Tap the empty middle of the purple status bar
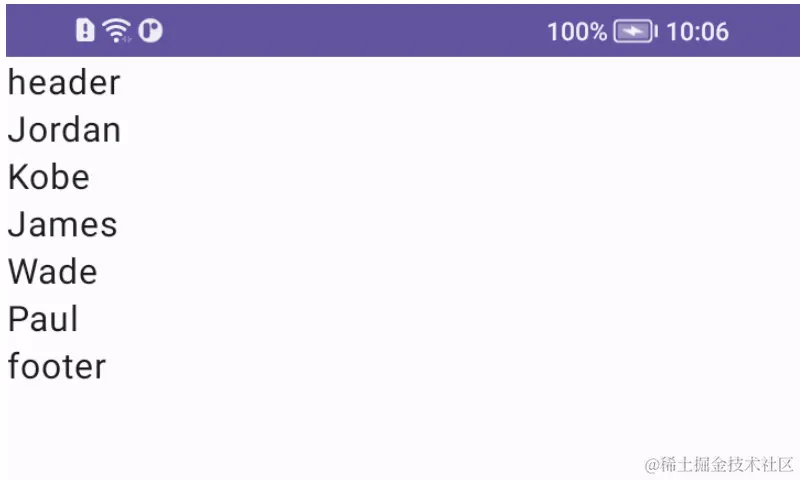 click(352, 31)
